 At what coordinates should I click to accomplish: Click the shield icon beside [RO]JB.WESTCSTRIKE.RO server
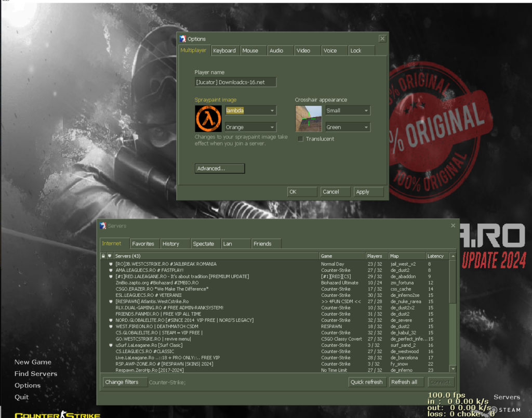(x=110, y=264)
